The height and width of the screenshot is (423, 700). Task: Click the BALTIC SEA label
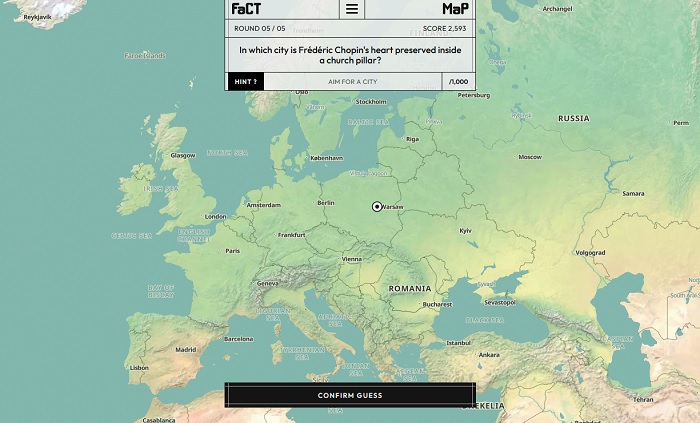click(368, 122)
